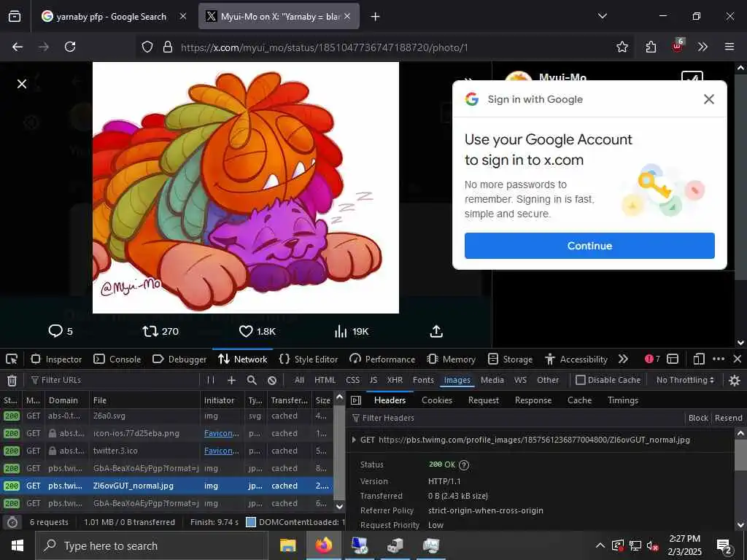This screenshot has width=747, height=560.
Task: Open the Firefox application menu
Action: (729, 47)
